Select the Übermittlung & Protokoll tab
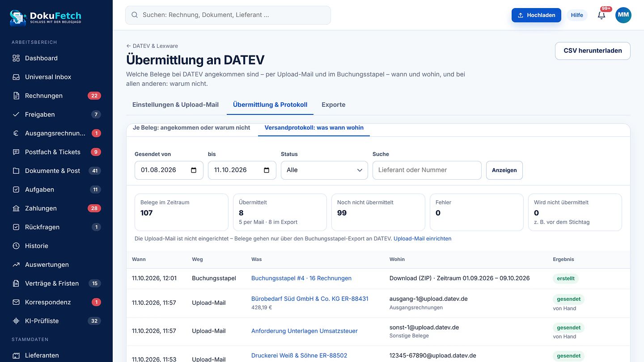 tap(270, 105)
